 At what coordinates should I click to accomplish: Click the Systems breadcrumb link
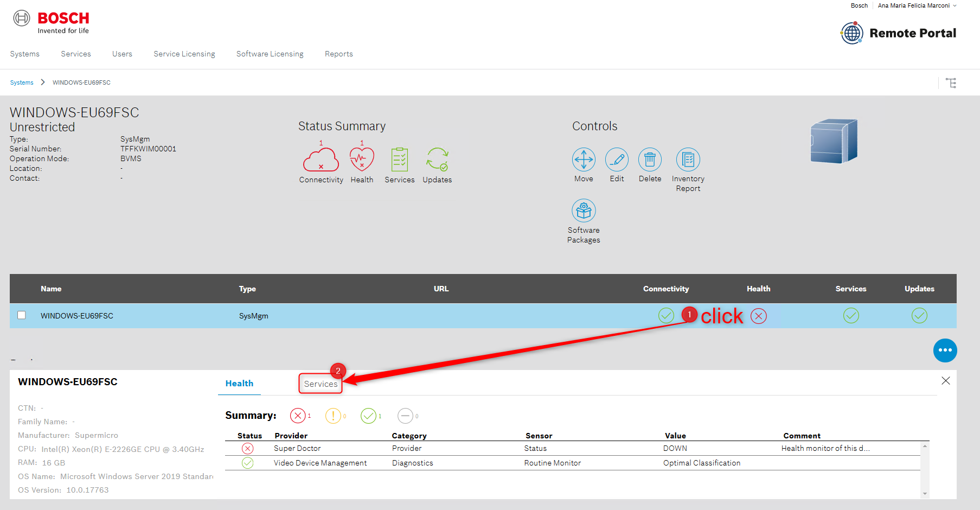(22, 83)
